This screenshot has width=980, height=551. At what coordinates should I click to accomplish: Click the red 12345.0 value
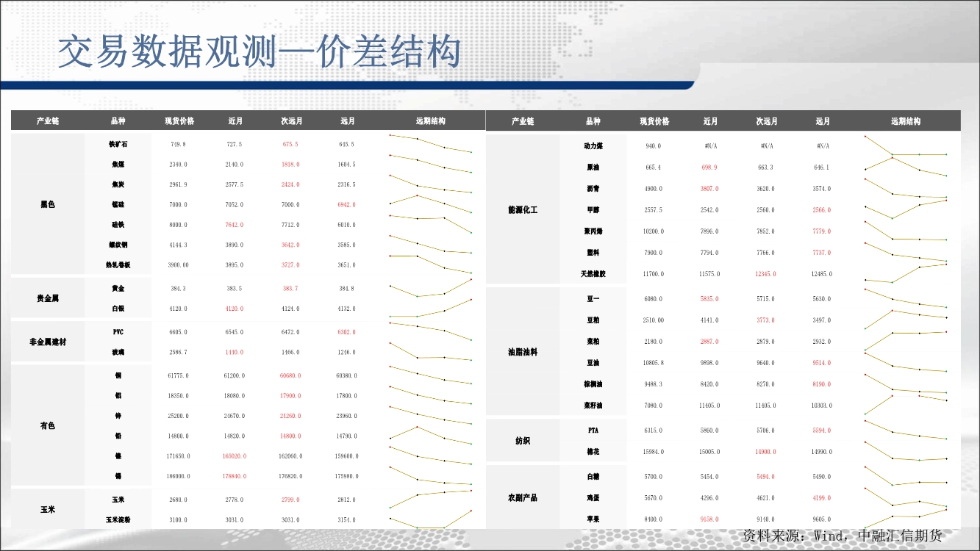[765, 274]
